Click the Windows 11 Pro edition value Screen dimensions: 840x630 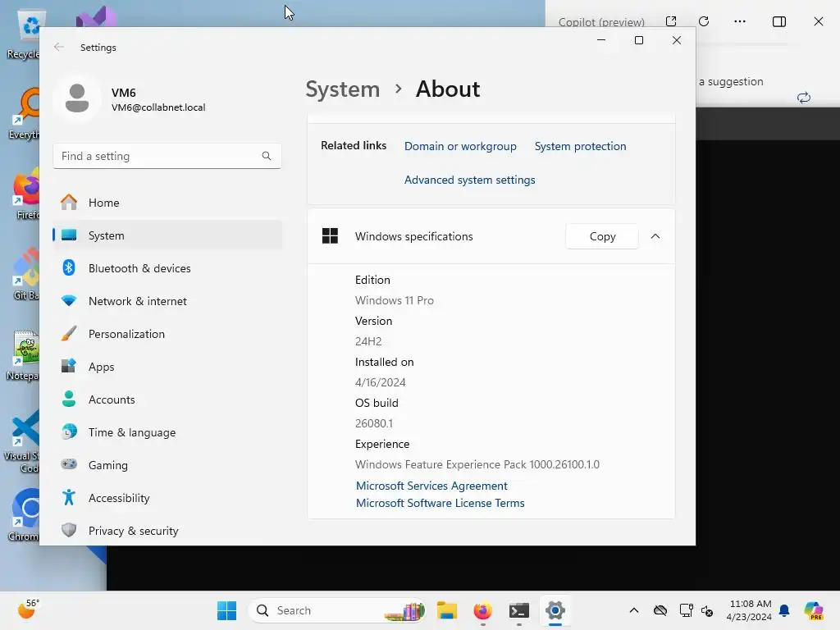[395, 300]
